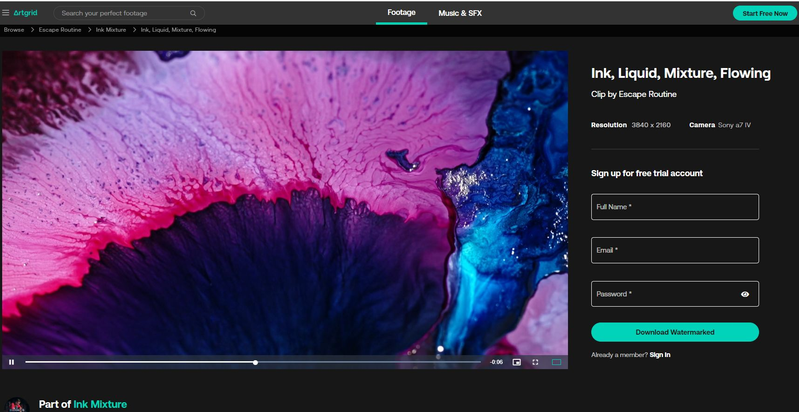The width and height of the screenshot is (799, 412).
Task: Click the video progress slider handle
Action: click(256, 362)
